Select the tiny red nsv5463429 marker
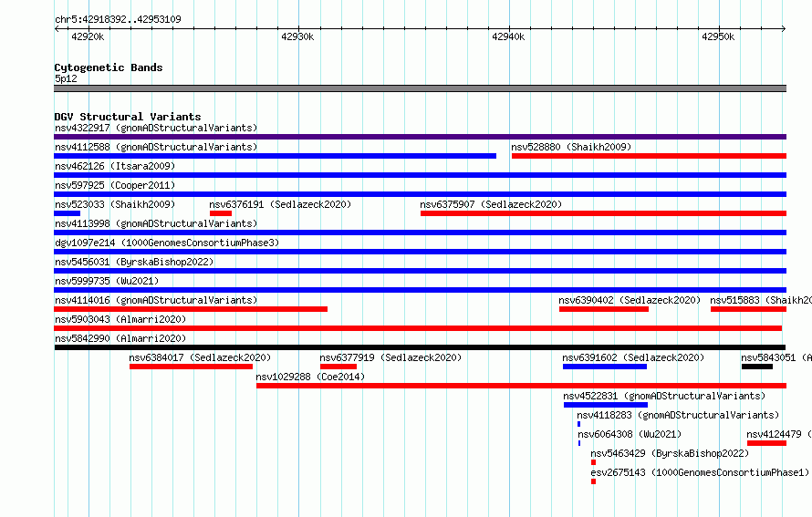Image resolution: width=812 pixels, height=517 pixels. pyautogui.click(x=593, y=462)
